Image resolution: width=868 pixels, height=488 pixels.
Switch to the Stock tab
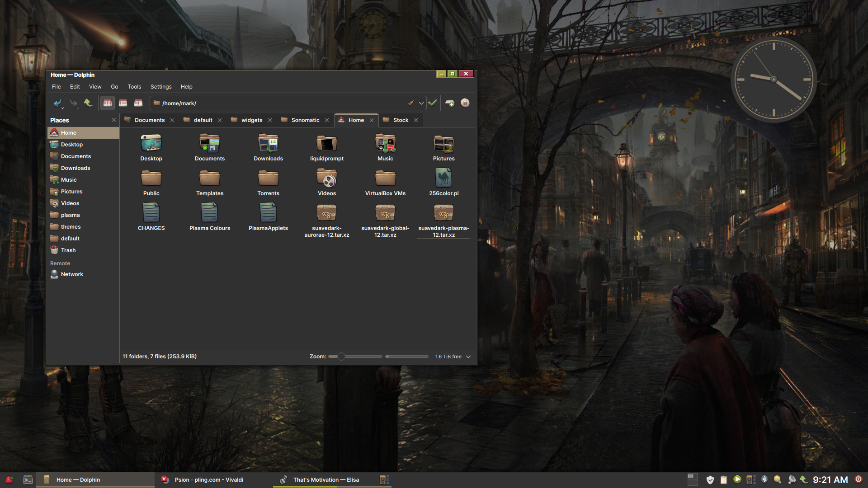401,120
